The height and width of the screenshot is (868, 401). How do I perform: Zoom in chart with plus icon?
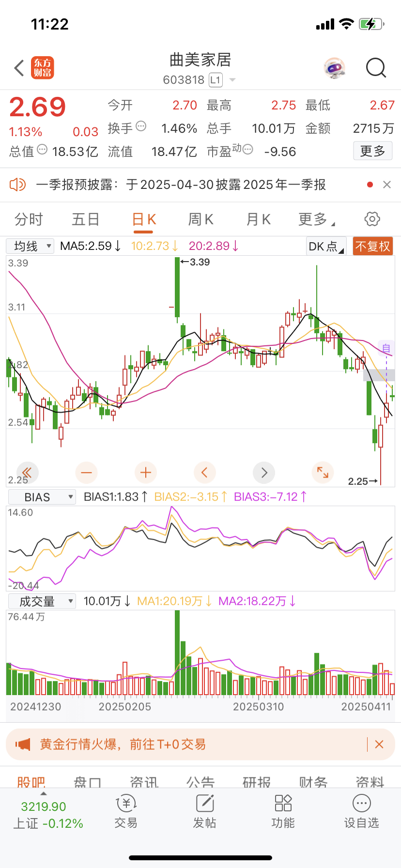(x=146, y=472)
